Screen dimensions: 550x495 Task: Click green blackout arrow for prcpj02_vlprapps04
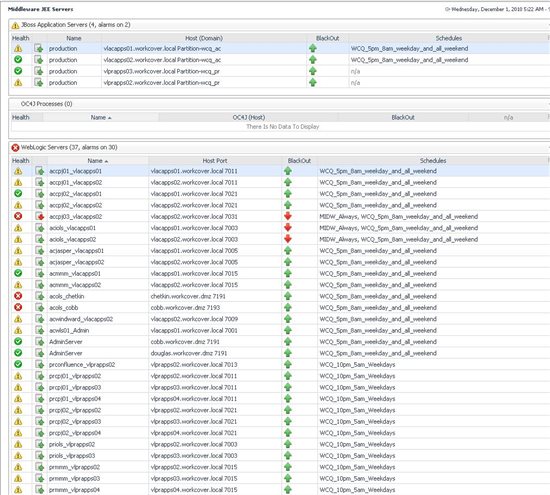(288, 433)
